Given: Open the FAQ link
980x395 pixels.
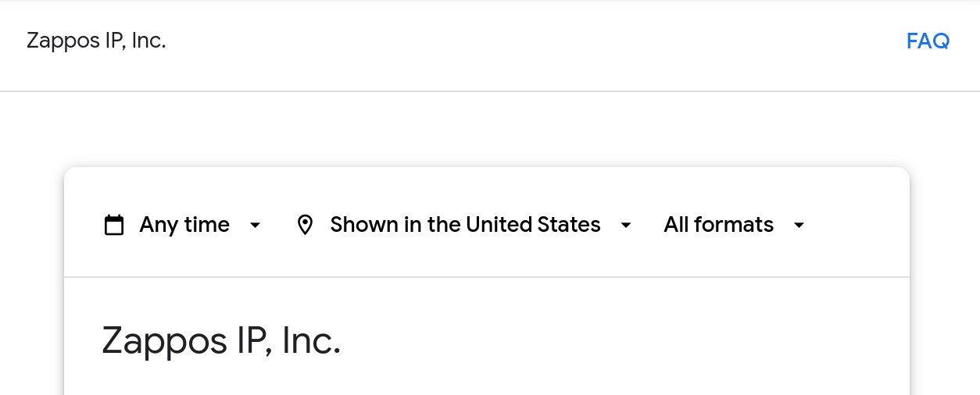Looking at the screenshot, I should [928, 41].
